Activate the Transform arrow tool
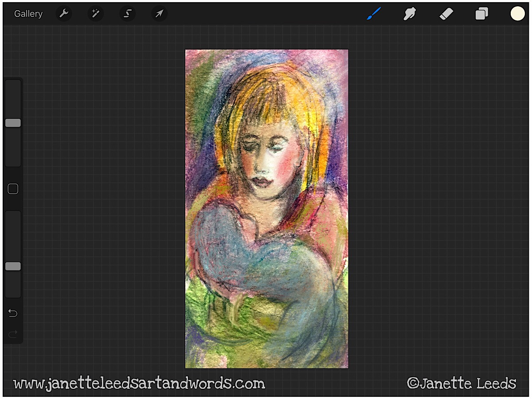The height and width of the screenshot is (399, 532). [x=159, y=14]
